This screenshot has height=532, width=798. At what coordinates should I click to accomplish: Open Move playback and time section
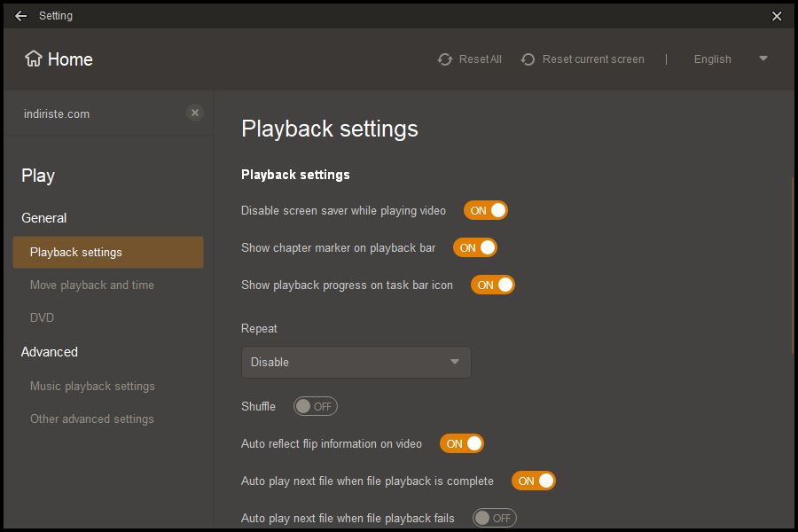point(92,286)
